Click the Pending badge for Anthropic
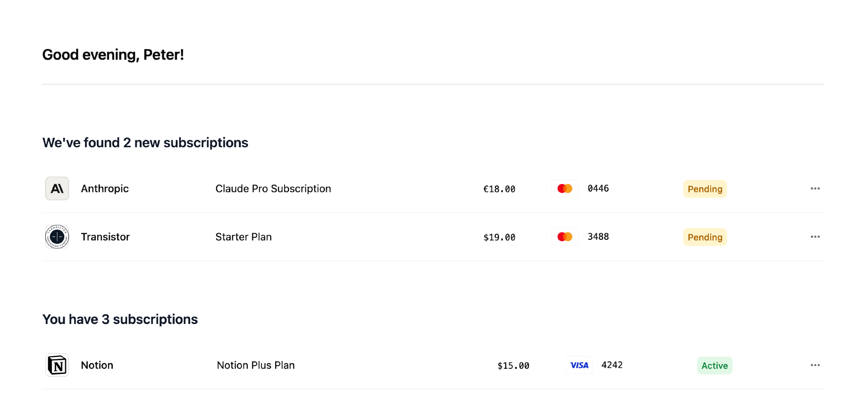Viewport: 868px width, 397px height. point(705,189)
